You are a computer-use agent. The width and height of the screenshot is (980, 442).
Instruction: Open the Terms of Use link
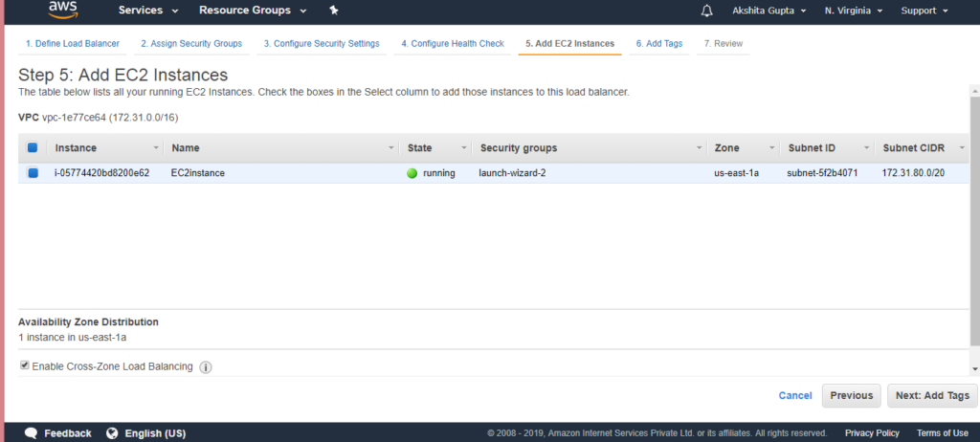[x=943, y=433]
